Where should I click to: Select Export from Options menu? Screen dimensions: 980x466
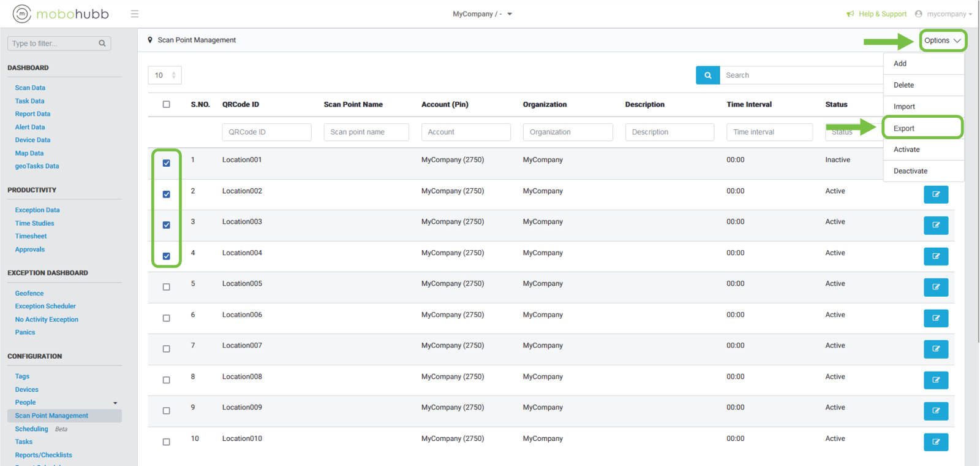(903, 128)
